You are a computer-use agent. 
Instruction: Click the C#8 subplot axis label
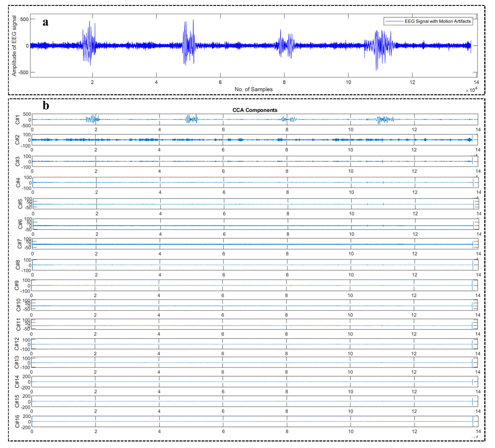tap(18, 265)
